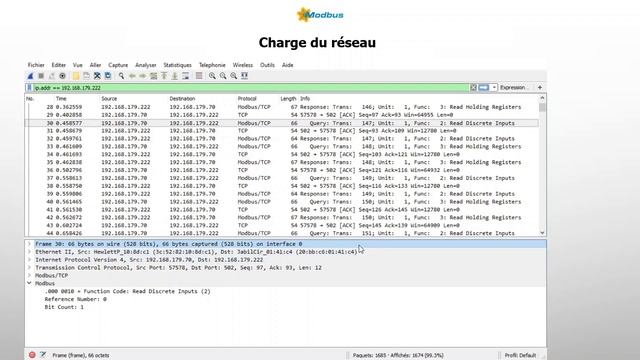Image resolution: width=640 pixels, height=360 pixels.
Task: Open the Outils menu
Action: 267,65
